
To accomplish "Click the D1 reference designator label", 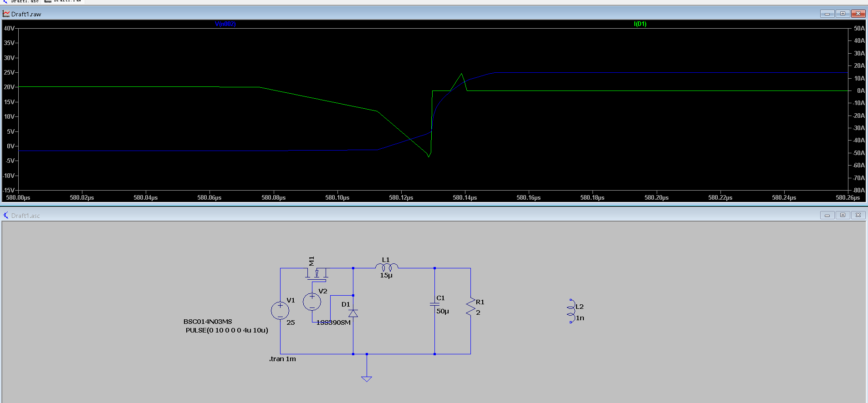I will tap(346, 304).
